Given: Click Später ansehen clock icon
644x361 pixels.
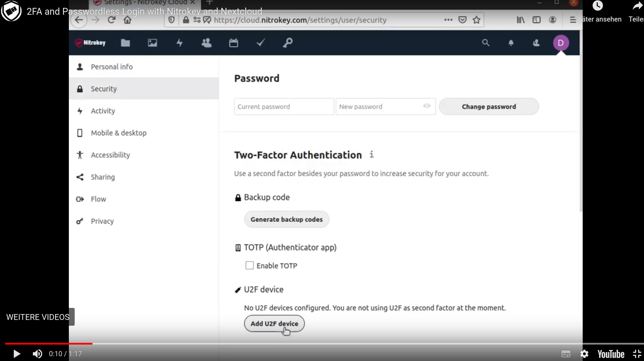Looking at the screenshot, I should click(598, 6).
